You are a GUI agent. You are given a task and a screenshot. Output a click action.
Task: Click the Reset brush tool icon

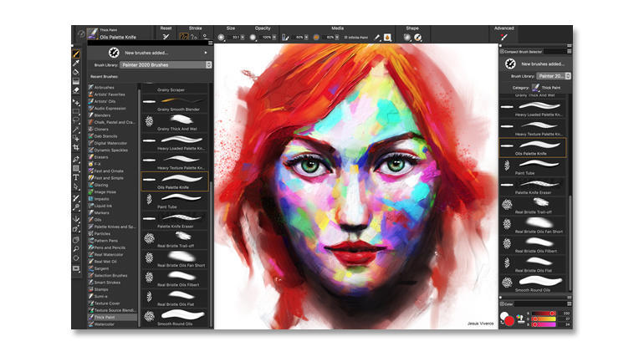point(166,37)
